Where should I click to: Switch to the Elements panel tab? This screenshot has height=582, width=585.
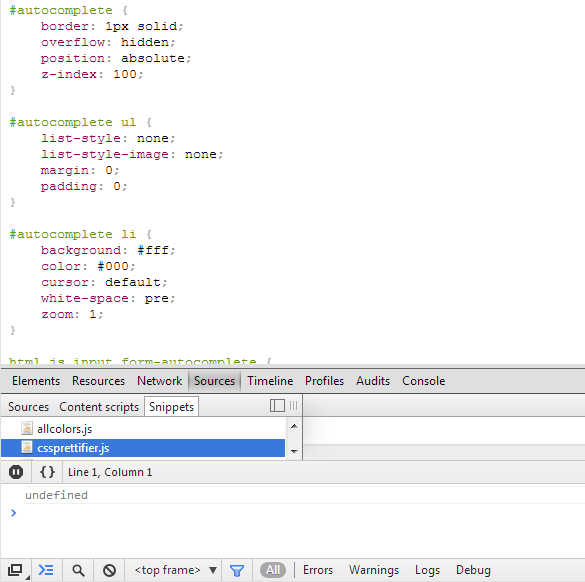(x=36, y=381)
